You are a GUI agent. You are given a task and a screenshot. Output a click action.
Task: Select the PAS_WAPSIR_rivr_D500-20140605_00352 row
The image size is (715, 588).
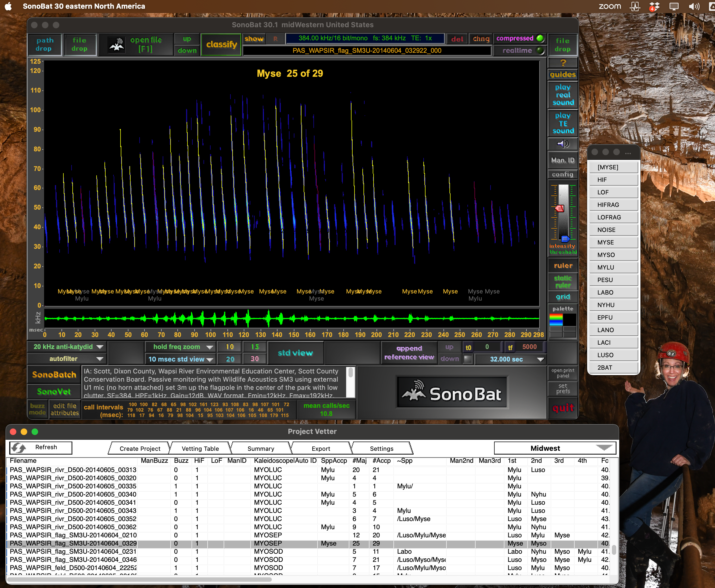point(73,519)
